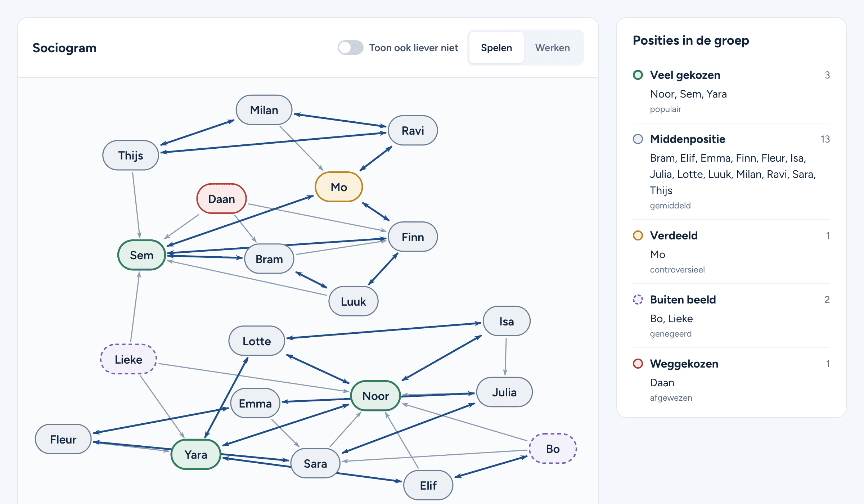Click the red Daan node
Viewport: 864px width, 504px height.
221,199
